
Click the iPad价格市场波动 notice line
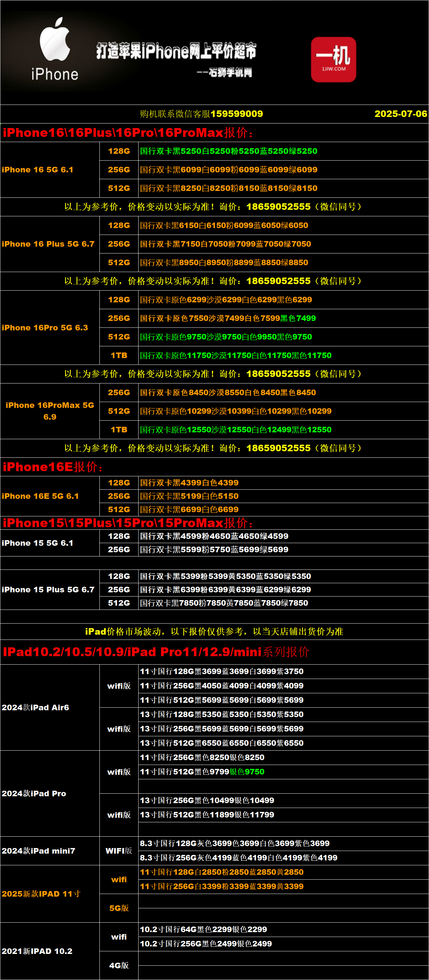point(214,631)
